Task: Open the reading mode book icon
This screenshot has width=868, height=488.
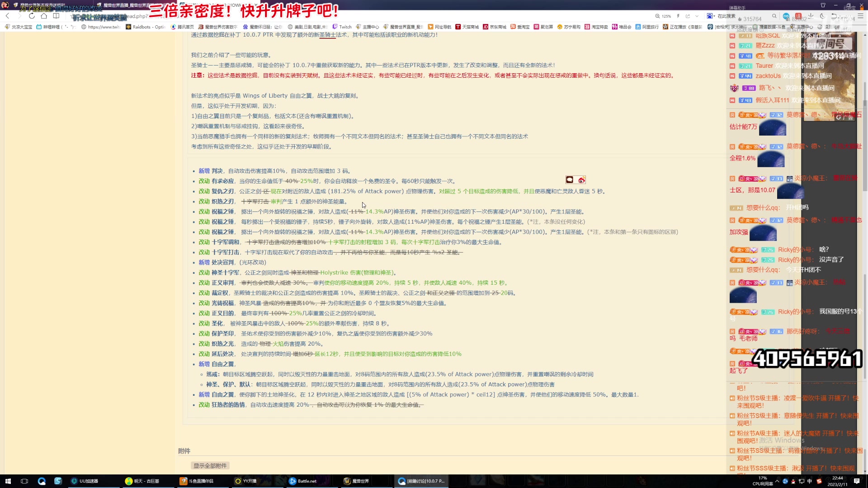Action: 56,16
